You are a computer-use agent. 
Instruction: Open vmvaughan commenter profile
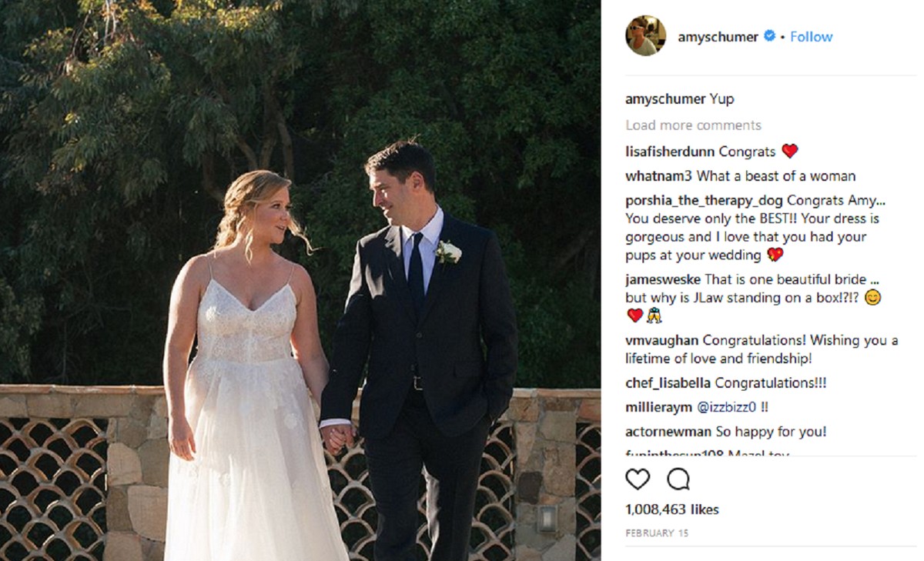click(x=662, y=340)
